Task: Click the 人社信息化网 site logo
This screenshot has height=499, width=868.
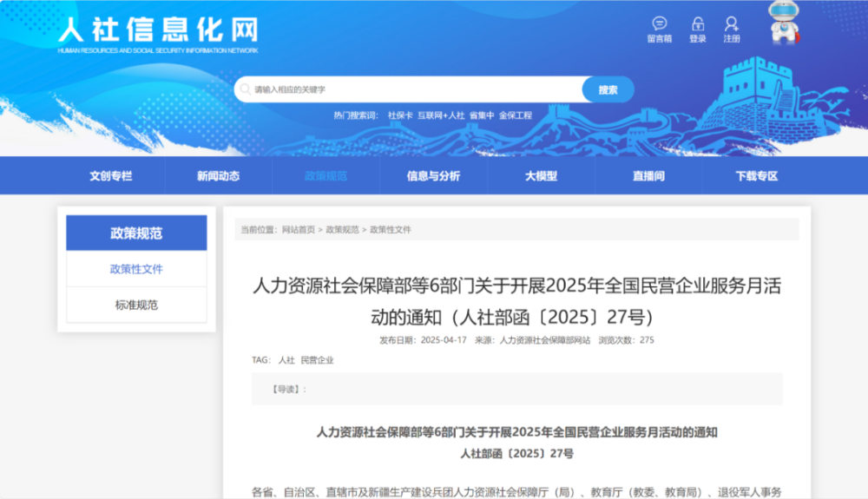Action: click(158, 34)
